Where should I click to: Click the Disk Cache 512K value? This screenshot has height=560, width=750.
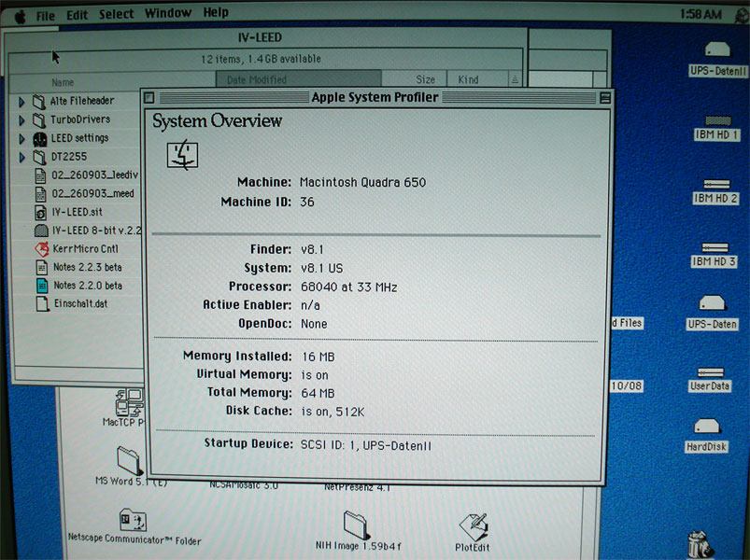(x=333, y=412)
